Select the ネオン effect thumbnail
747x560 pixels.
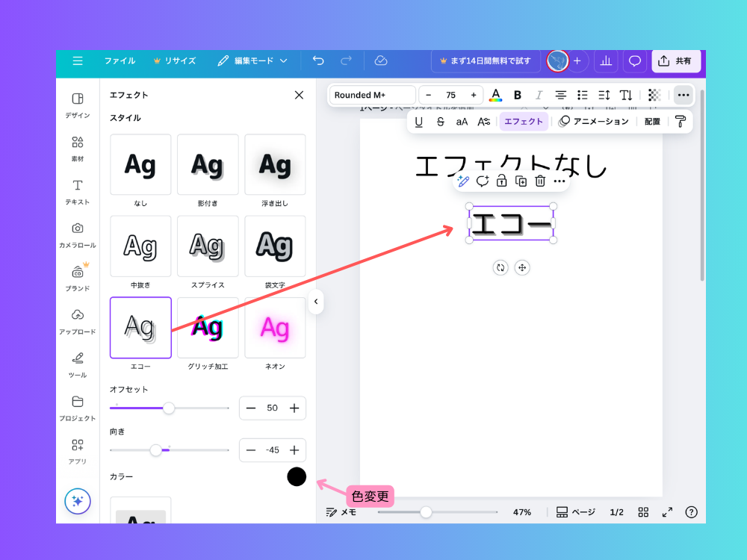point(275,327)
